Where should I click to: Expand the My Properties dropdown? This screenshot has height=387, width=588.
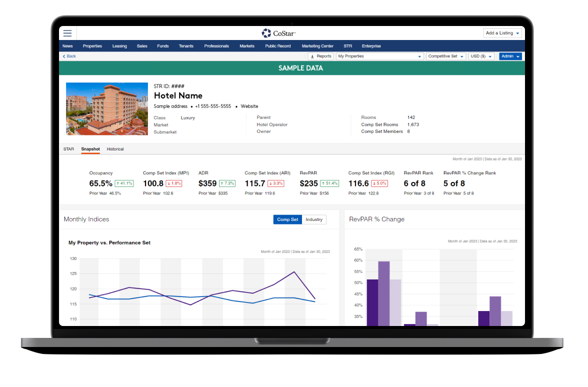[x=379, y=56]
